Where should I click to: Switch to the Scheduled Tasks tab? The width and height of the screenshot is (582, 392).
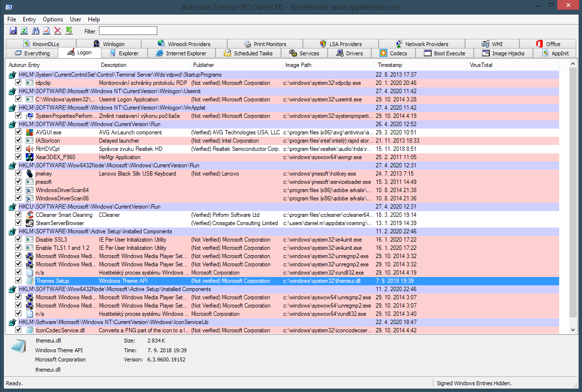(x=248, y=53)
